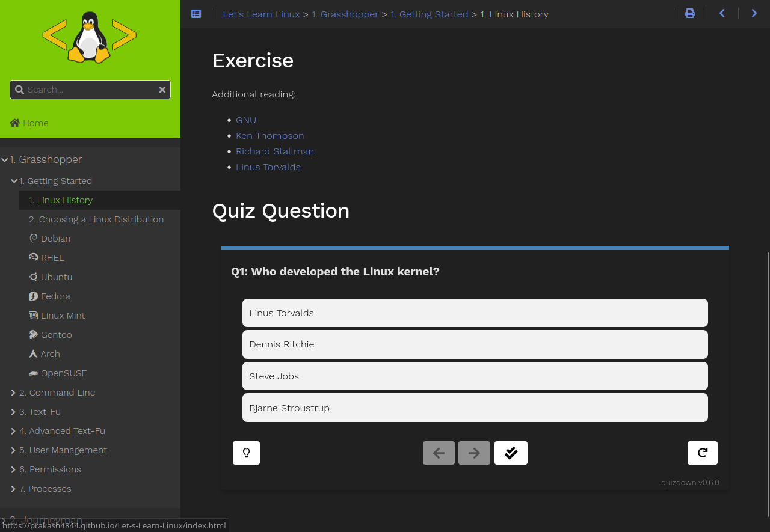The height and width of the screenshot is (532, 770).
Task: Show a hint with the lightbulb icon
Action: pyautogui.click(x=246, y=453)
